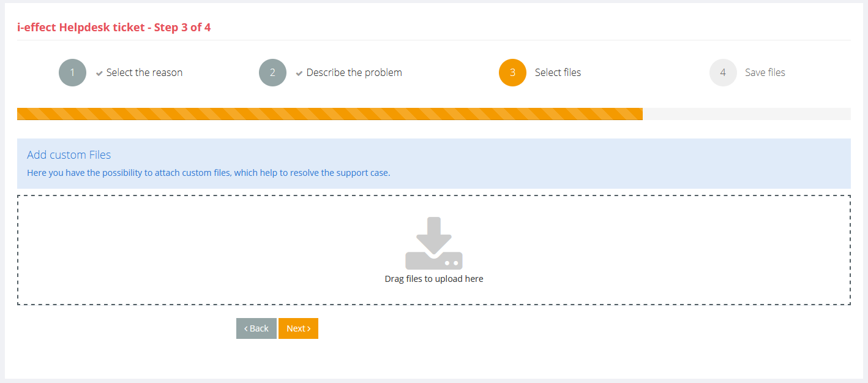Jump to the 'Save files' step label

pyautogui.click(x=765, y=73)
